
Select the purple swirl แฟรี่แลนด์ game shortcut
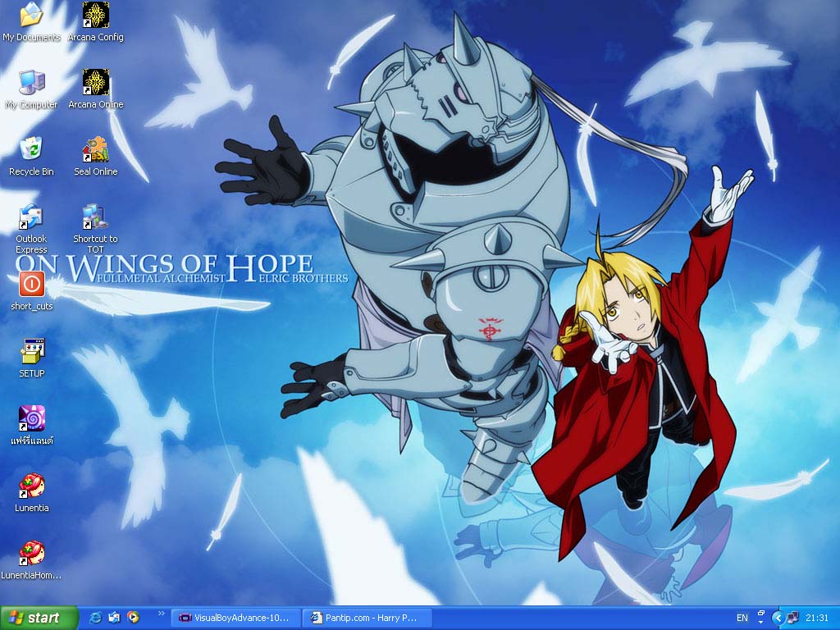point(32,425)
